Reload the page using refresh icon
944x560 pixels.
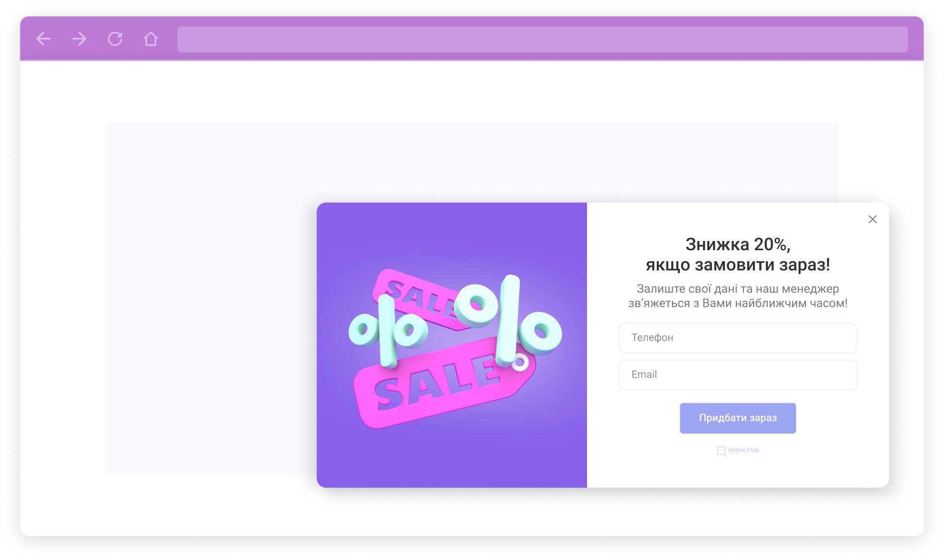click(x=115, y=39)
